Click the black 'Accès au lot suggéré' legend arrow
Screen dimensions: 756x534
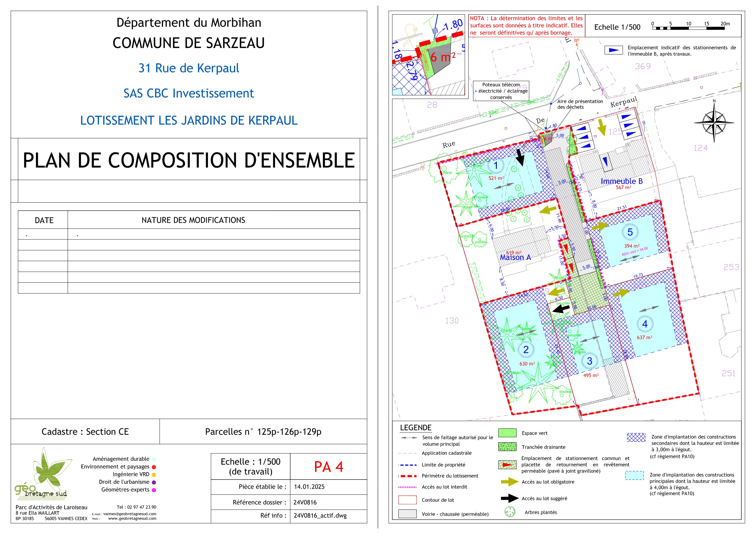pos(510,498)
